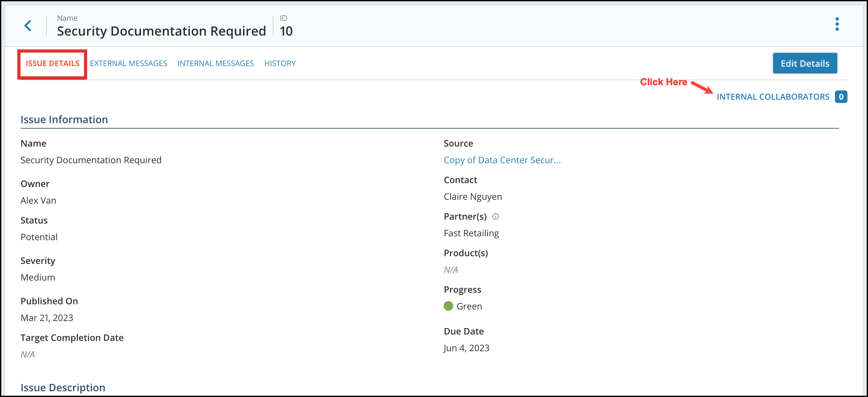Click the severity value Medium

38,277
